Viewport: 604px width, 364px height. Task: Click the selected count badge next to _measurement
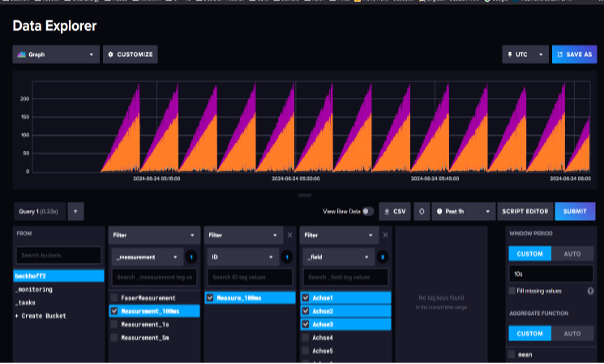(191, 257)
